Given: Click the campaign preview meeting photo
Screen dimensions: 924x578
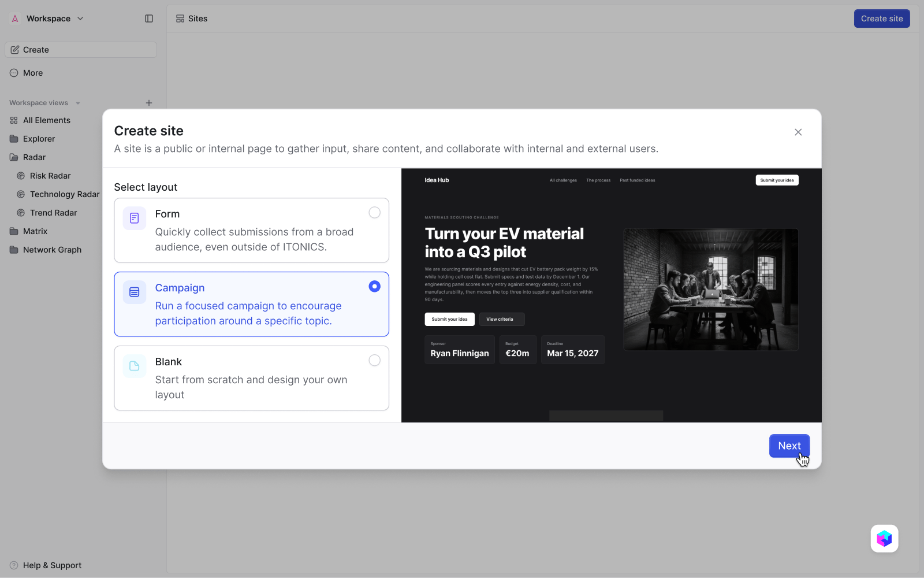Looking at the screenshot, I should [711, 290].
